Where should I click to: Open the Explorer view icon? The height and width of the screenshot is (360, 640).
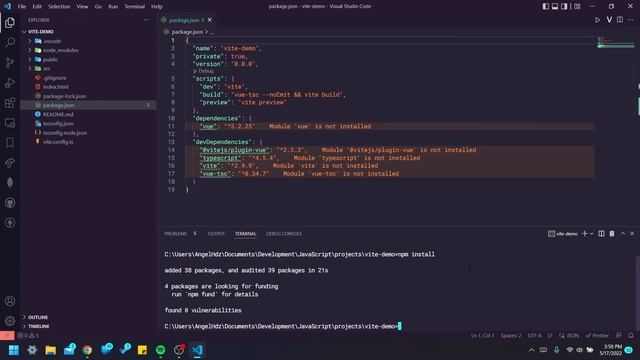point(10,22)
